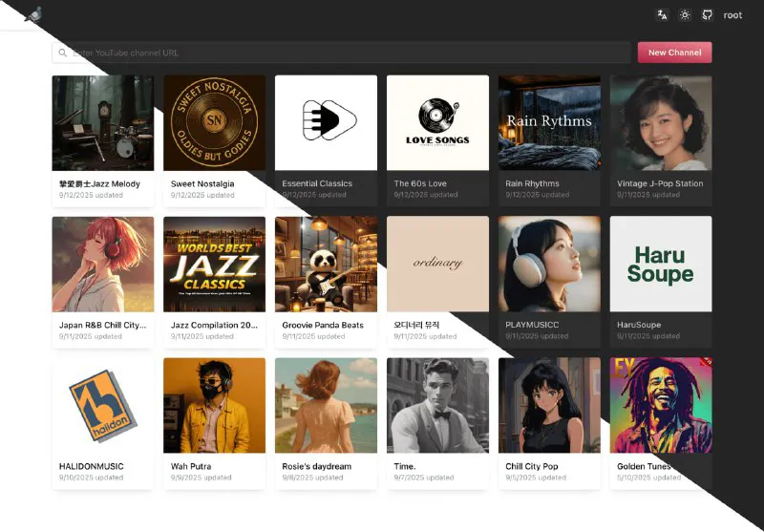Open Jazz Compilation channel thumbnail

click(x=214, y=264)
